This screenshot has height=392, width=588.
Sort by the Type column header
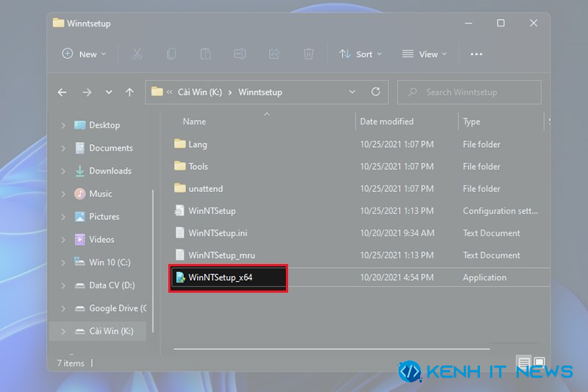click(471, 121)
